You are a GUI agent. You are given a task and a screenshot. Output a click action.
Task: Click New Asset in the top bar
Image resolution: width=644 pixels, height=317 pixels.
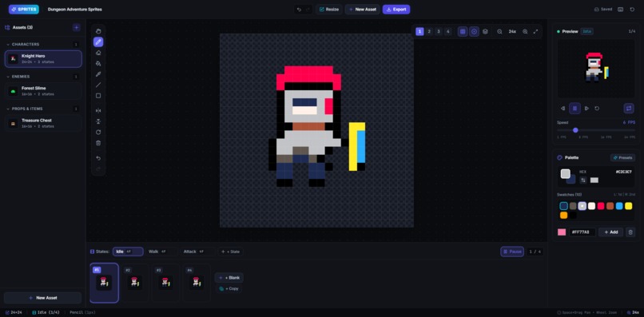tap(362, 10)
